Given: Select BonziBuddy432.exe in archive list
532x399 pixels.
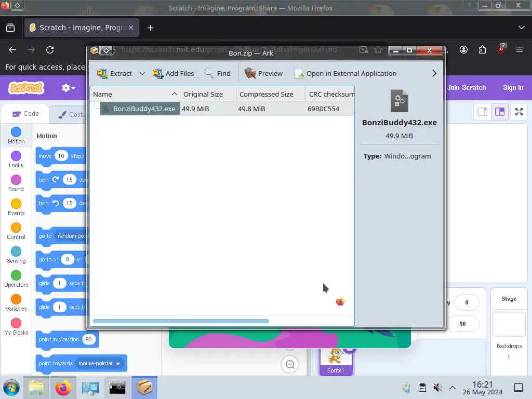Looking at the screenshot, I should (140, 109).
